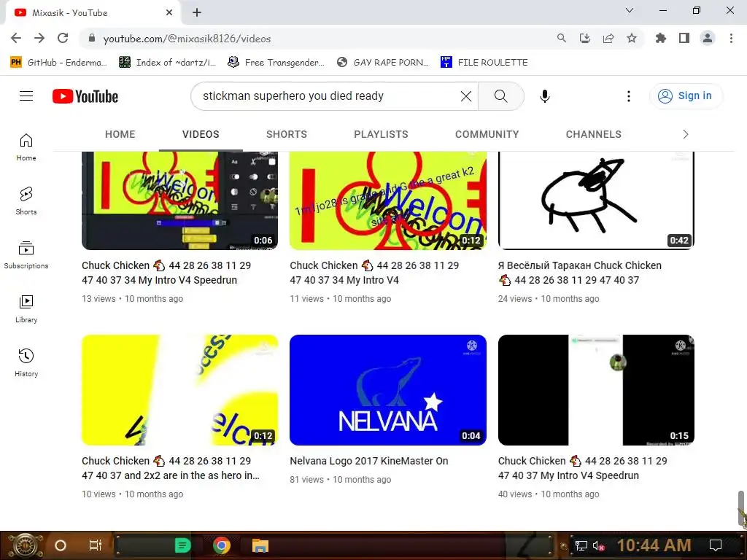Open the Chrome profile avatar
747x560 pixels.
(x=708, y=38)
